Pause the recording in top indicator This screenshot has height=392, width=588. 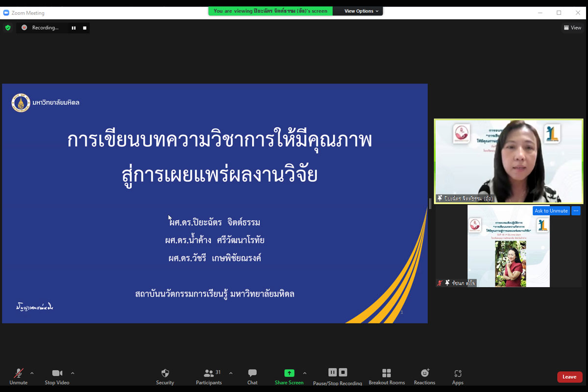[73, 28]
